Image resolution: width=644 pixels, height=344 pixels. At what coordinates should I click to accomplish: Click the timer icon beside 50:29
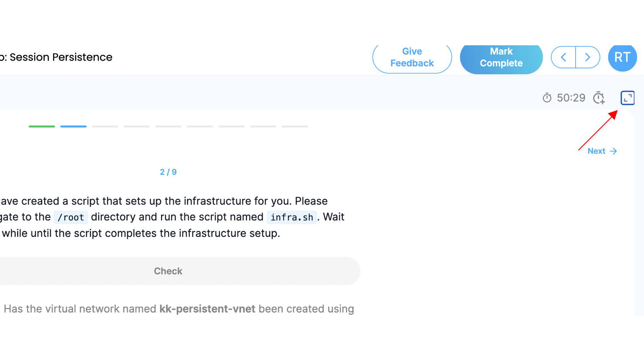point(547,98)
